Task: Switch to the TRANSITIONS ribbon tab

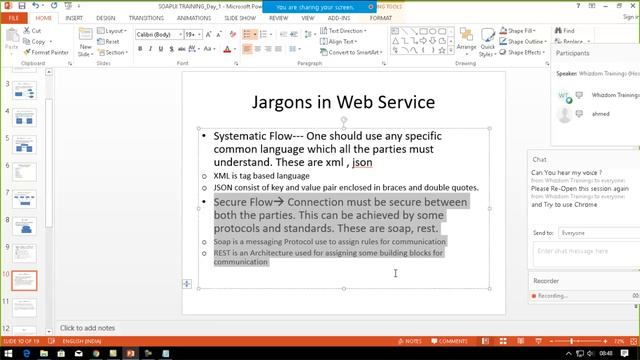Action: [146, 18]
